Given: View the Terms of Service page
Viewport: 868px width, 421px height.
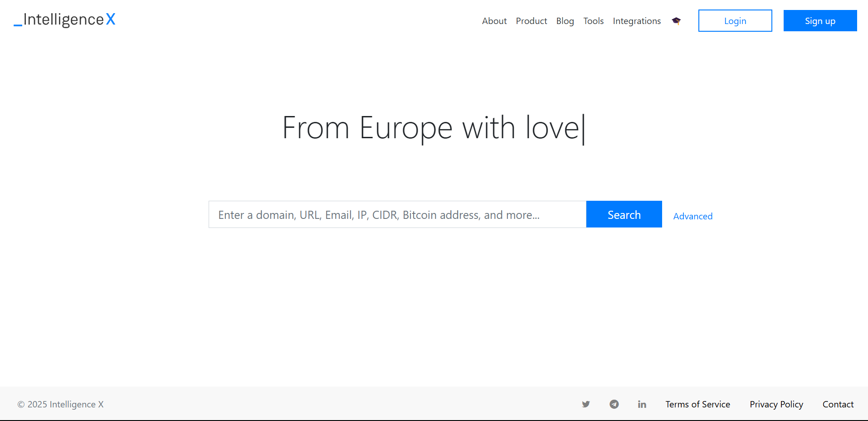Looking at the screenshot, I should [x=697, y=404].
